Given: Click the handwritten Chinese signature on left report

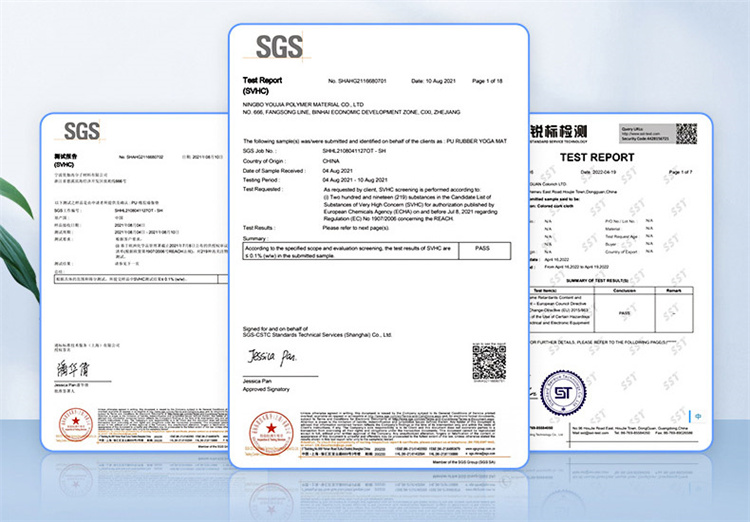Looking at the screenshot, I should pyautogui.click(x=73, y=369).
